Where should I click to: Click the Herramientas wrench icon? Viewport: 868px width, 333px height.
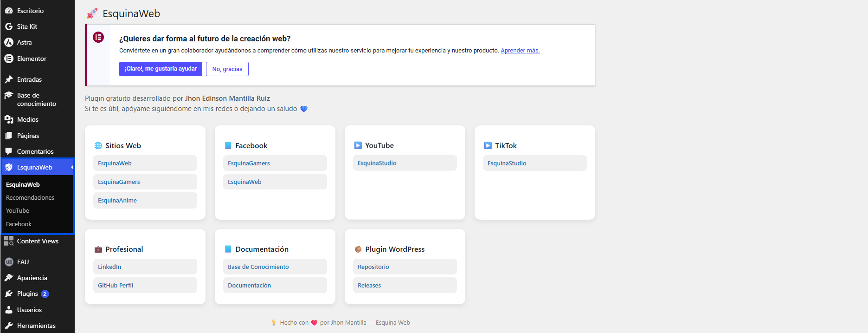coord(9,326)
